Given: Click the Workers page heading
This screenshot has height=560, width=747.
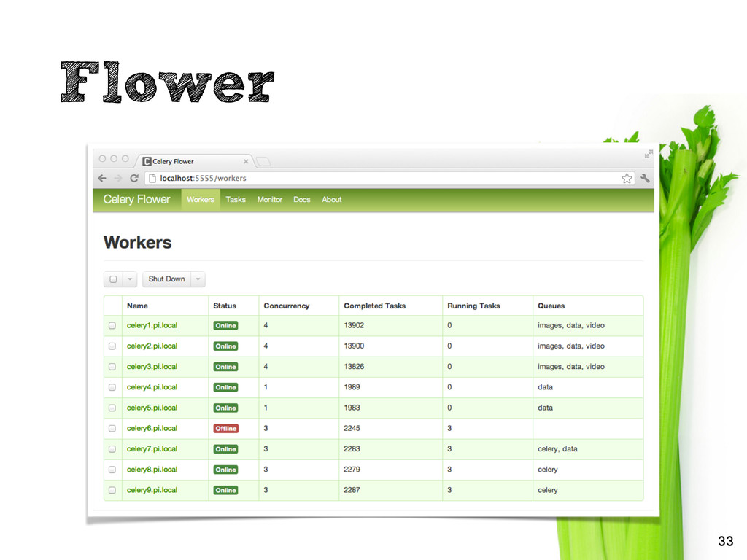Looking at the screenshot, I should (x=138, y=242).
